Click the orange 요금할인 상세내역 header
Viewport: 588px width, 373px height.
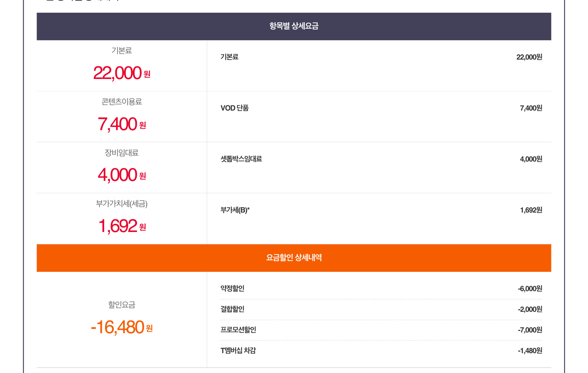point(294,258)
